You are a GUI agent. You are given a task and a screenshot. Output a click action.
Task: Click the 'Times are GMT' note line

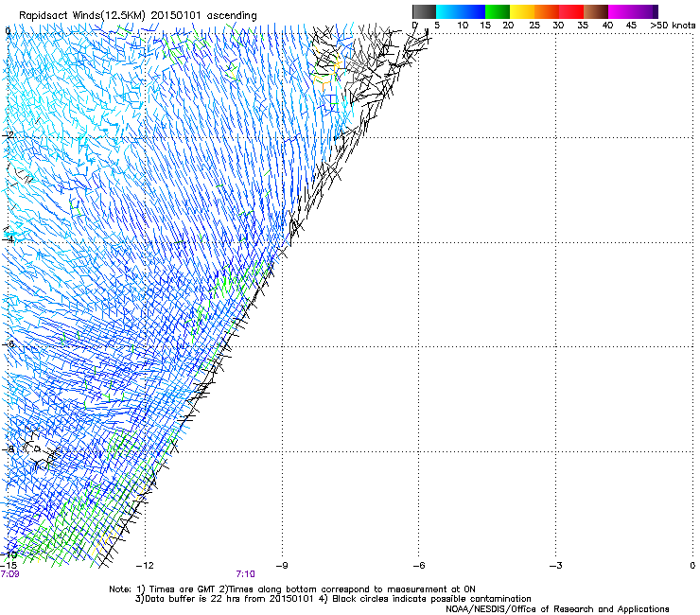292,589
